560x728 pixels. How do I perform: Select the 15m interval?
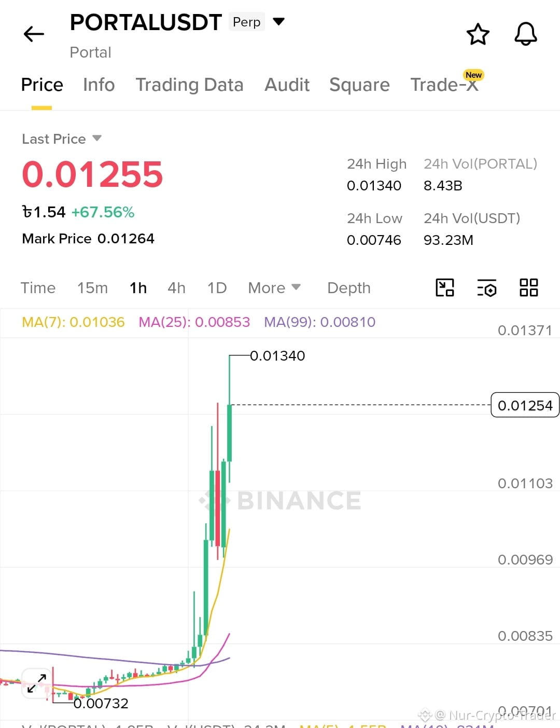[92, 288]
